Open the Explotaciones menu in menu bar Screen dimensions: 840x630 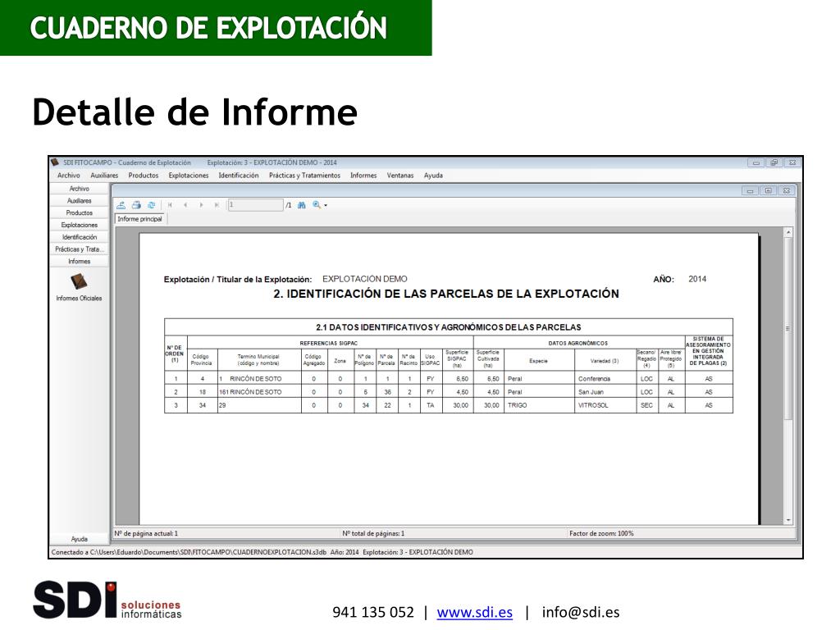tap(189, 176)
